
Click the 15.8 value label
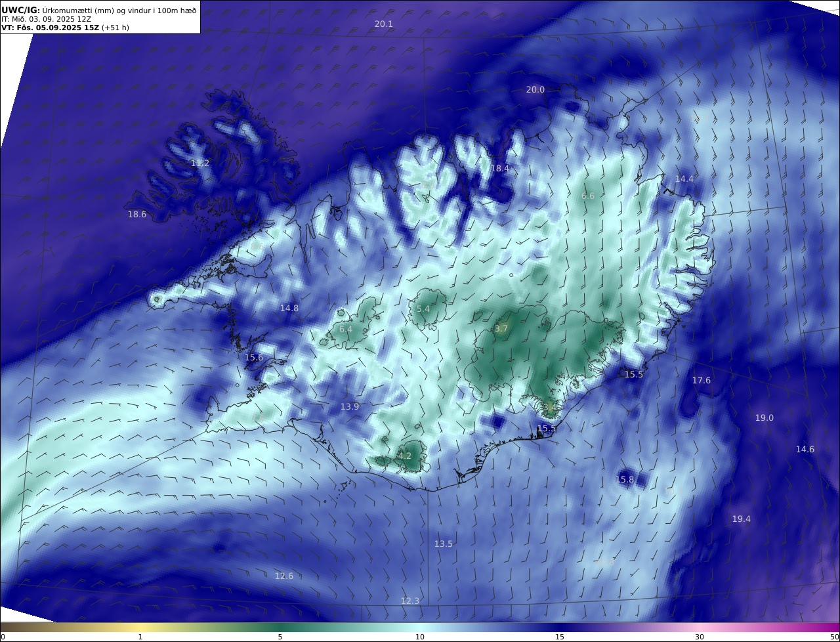pos(625,479)
